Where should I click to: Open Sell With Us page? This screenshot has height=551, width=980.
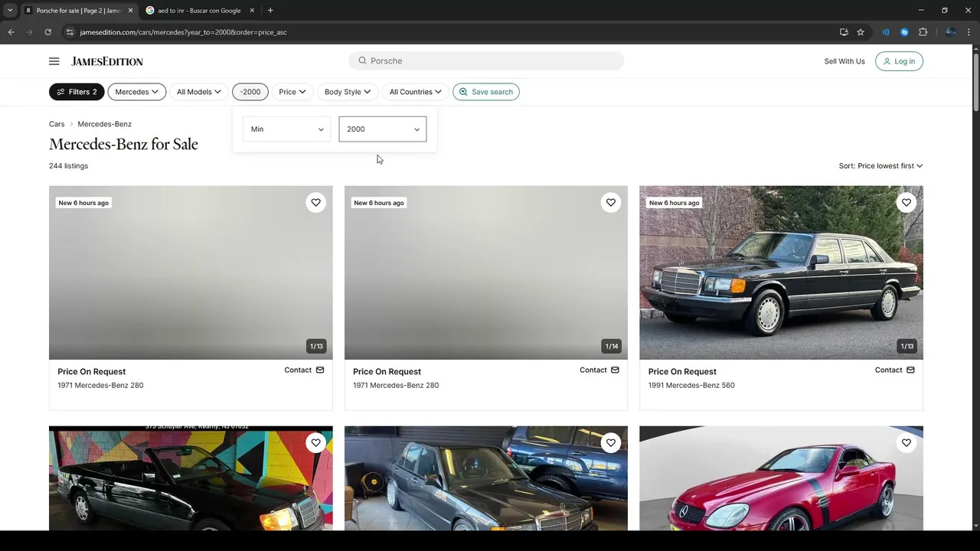[x=844, y=61]
